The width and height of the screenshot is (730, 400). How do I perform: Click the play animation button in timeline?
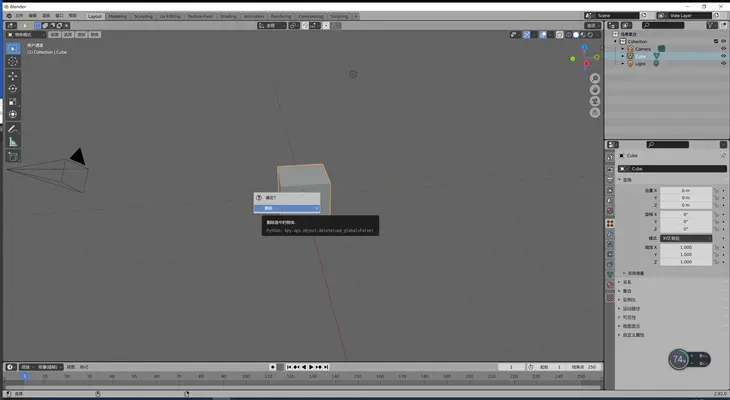click(x=311, y=367)
